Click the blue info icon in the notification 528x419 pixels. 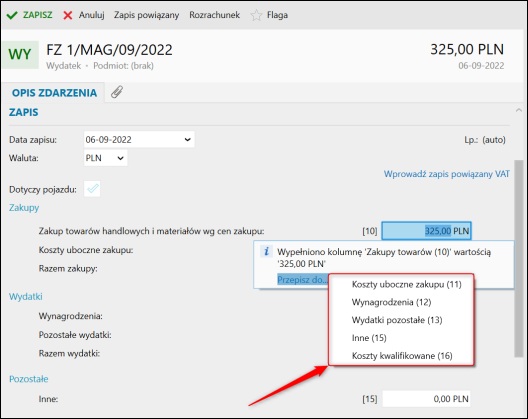(x=266, y=251)
